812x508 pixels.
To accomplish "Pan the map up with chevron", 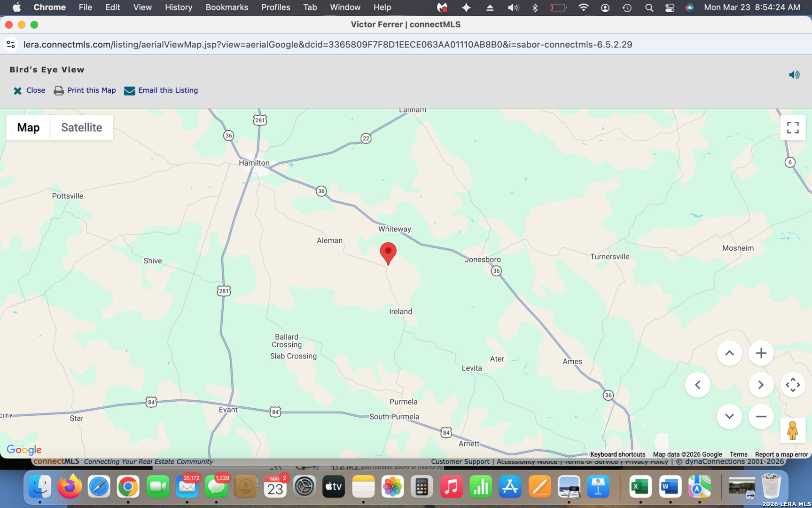I will pyautogui.click(x=729, y=353).
